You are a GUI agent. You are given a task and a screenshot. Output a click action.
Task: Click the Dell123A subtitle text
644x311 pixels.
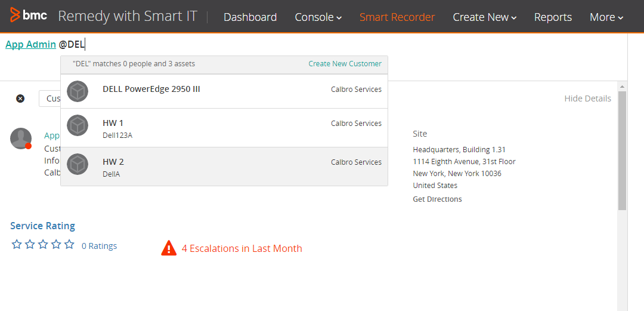(117, 136)
